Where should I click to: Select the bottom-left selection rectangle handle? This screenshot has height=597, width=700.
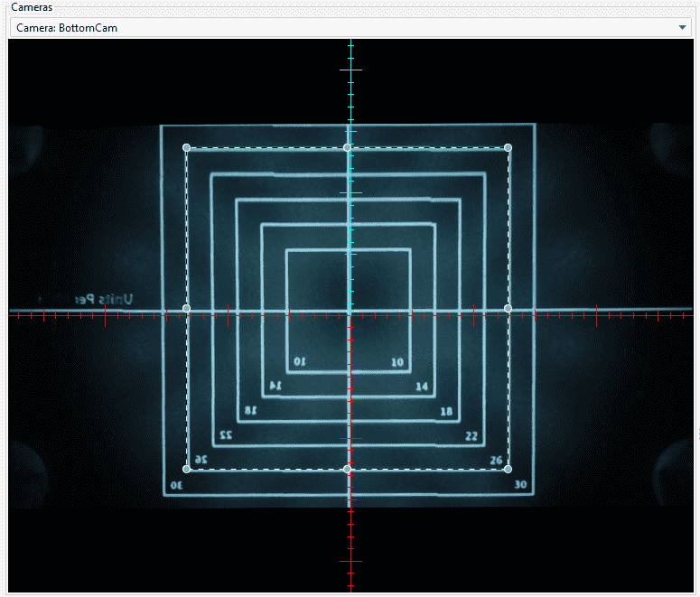point(187,469)
